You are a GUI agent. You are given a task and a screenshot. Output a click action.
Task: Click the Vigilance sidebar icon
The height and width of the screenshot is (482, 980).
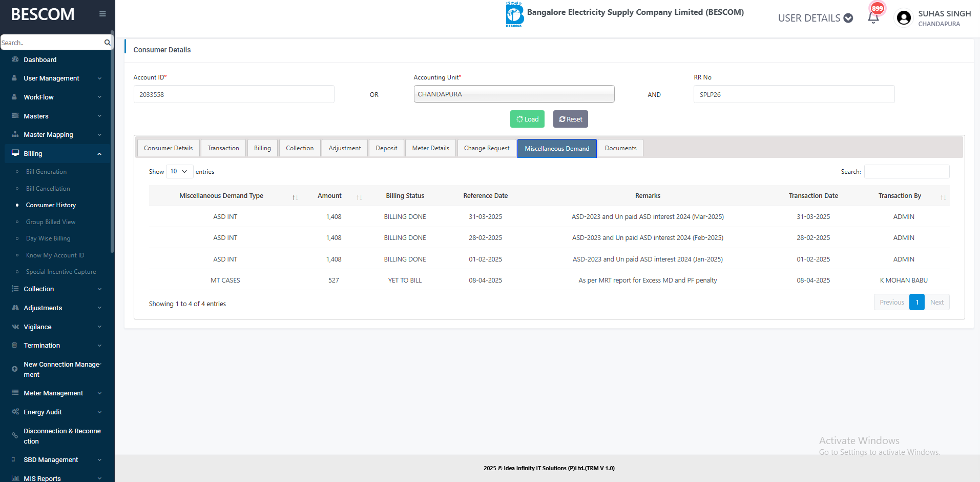click(15, 327)
